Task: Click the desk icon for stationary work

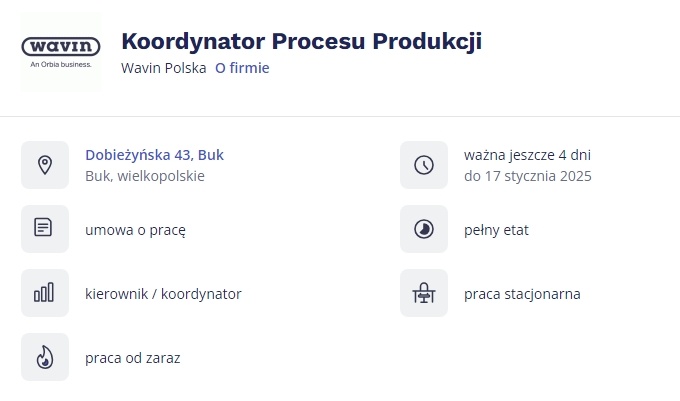Action: pyautogui.click(x=424, y=293)
